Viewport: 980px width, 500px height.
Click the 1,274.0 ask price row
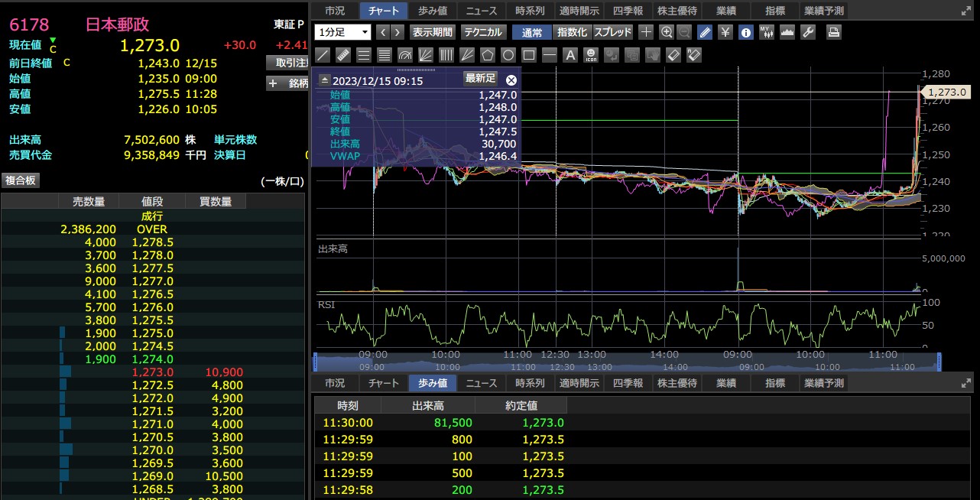pyautogui.click(x=153, y=359)
